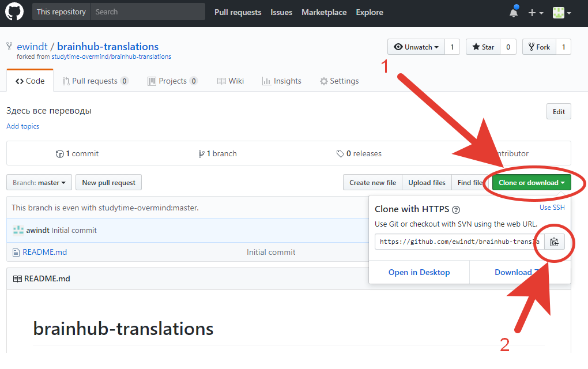Screen dimensions: 588x369
Task: Select the 'Здесь все переводы' description text
Action: point(49,111)
